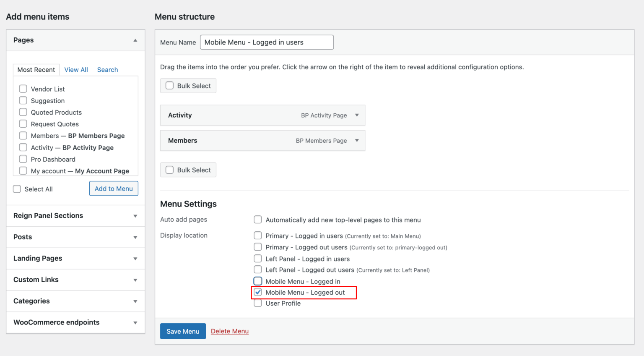Click the Save Menu button

coord(183,331)
